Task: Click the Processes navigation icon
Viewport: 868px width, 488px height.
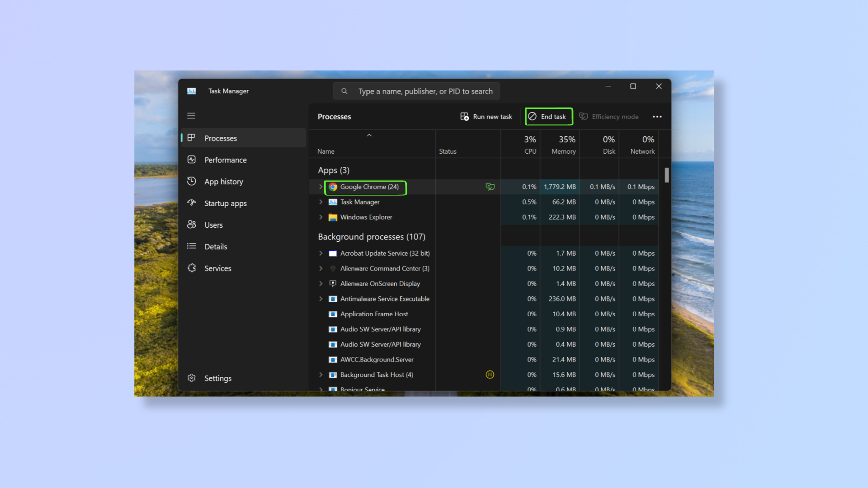Action: tap(191, 138)
